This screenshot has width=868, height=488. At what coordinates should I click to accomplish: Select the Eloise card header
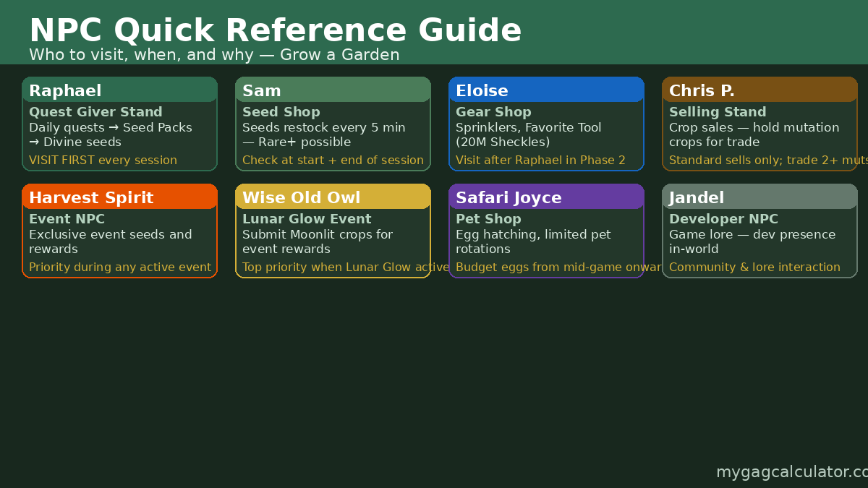click(x=546, y=90)
